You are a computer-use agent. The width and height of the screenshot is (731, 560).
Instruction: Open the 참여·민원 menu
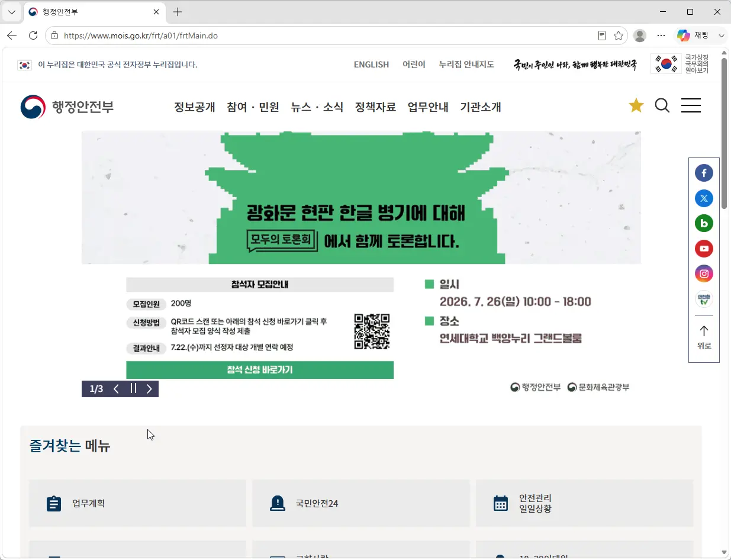(x=253, y=107)
